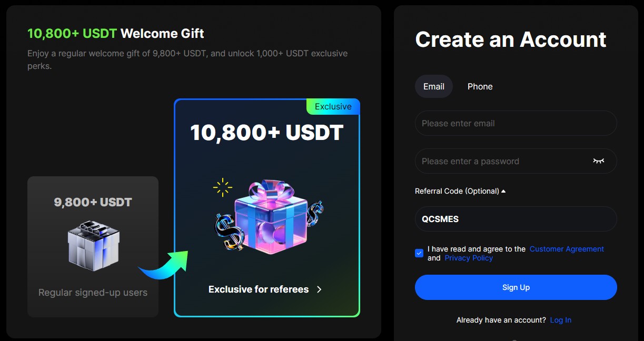Click the email input field
This screenshot has height=341, width=644.
pos(516,123)
